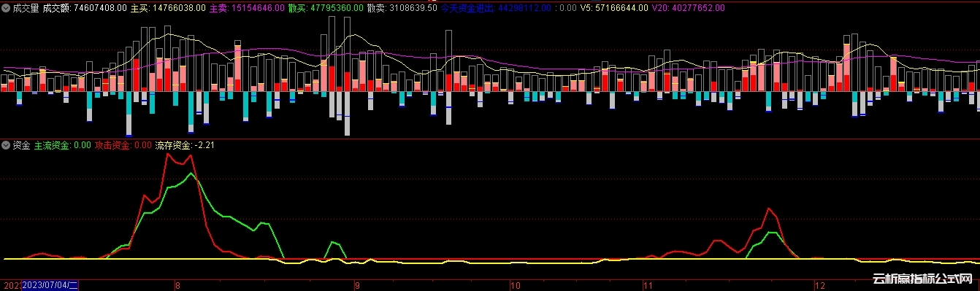Collapse the 成交量 indicator panel arrow
The width and height of the screenshot is (980, 291).
6,8
